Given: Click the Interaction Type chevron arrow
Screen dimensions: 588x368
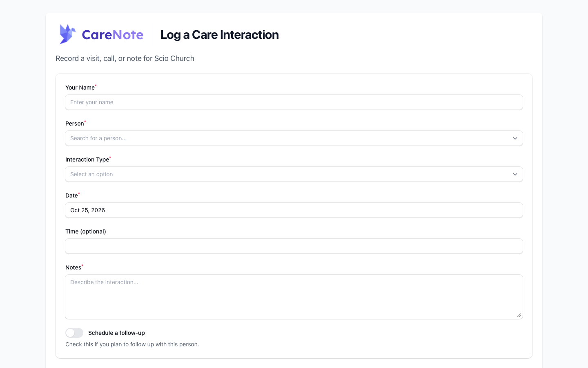Looking at the screenshot, I should 515,174.
